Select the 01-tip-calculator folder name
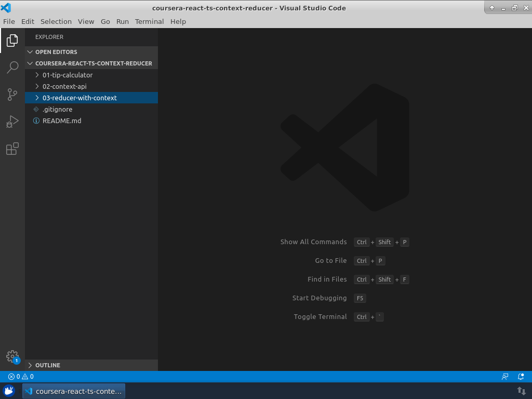 [68, 75]
